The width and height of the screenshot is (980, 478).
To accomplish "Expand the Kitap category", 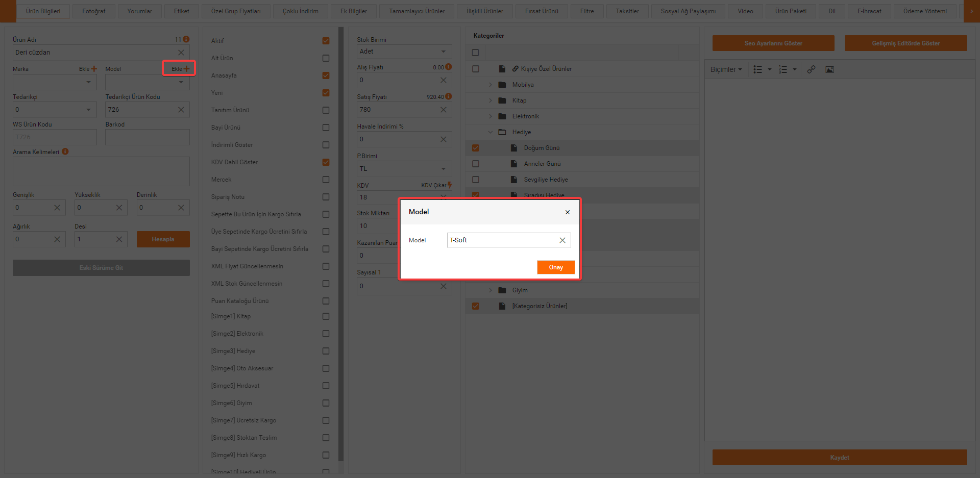I will click(x=491, y=100).
